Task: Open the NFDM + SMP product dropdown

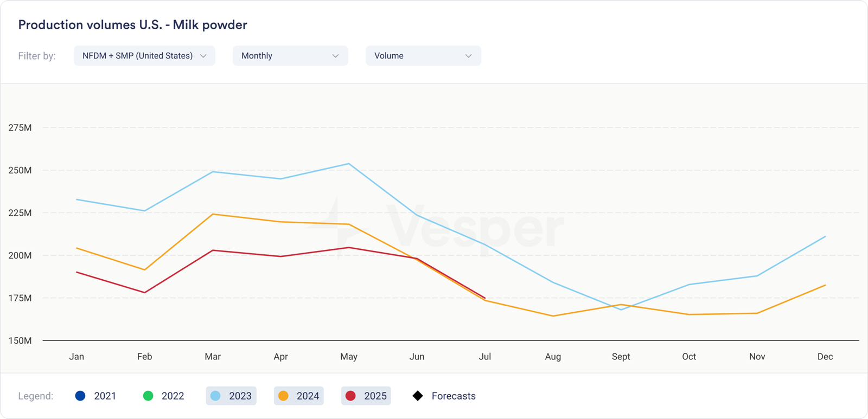Action: 144,56
